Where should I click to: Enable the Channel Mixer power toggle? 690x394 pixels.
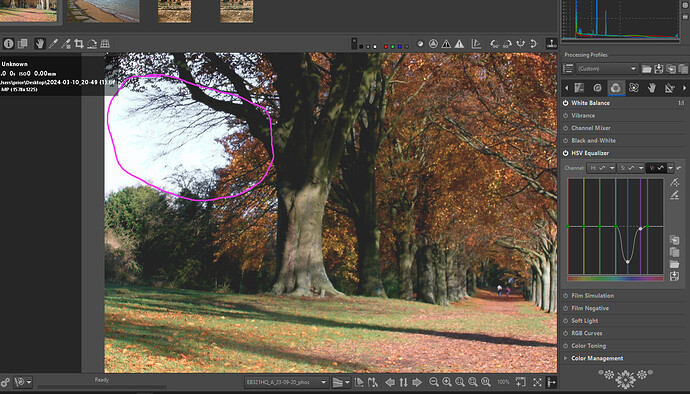565,128
